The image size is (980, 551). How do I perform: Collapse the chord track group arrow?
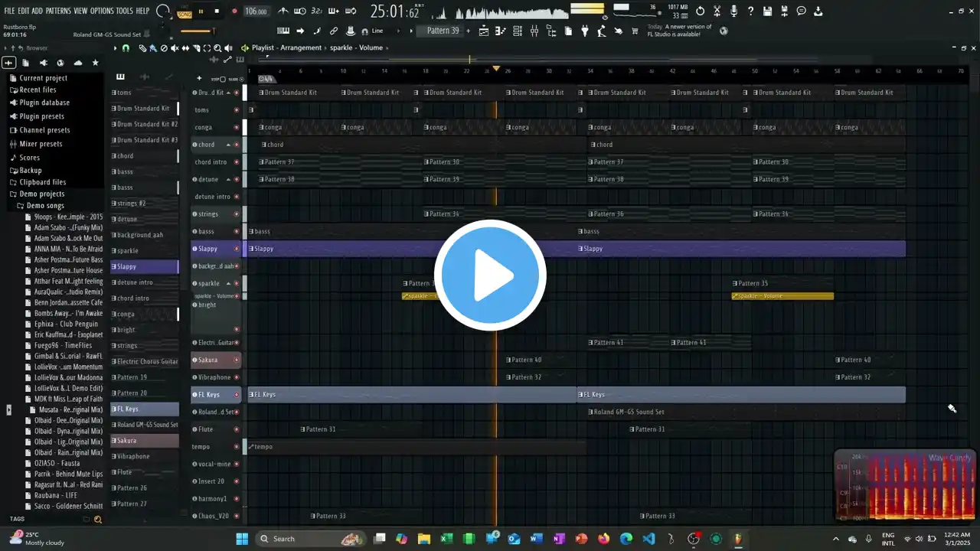[227, 145]
